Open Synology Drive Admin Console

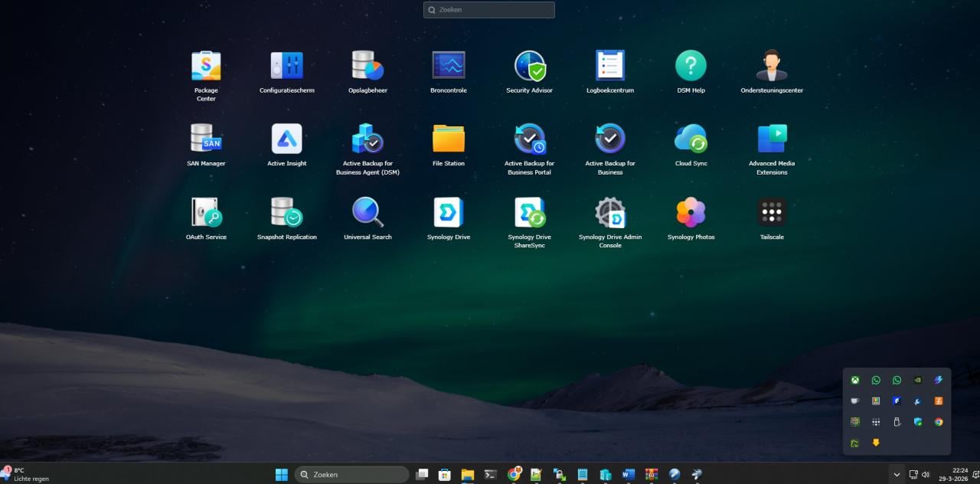point(610,212)
